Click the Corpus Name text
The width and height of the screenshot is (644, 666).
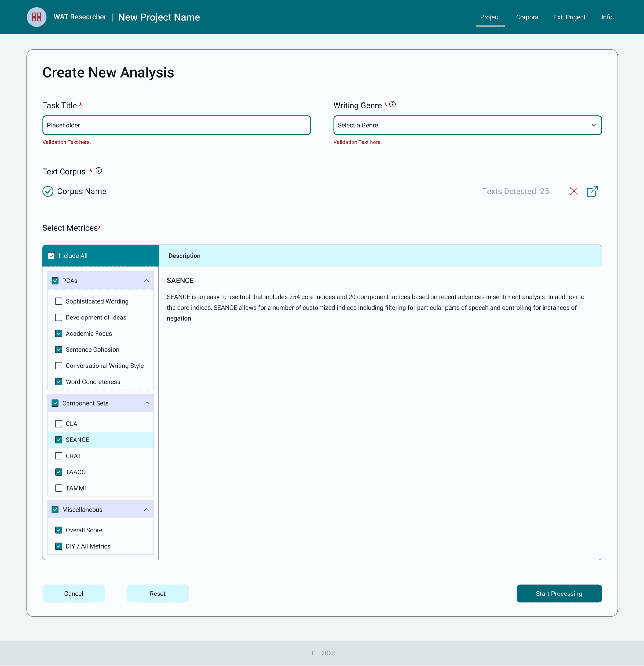[x=82, y=191]
